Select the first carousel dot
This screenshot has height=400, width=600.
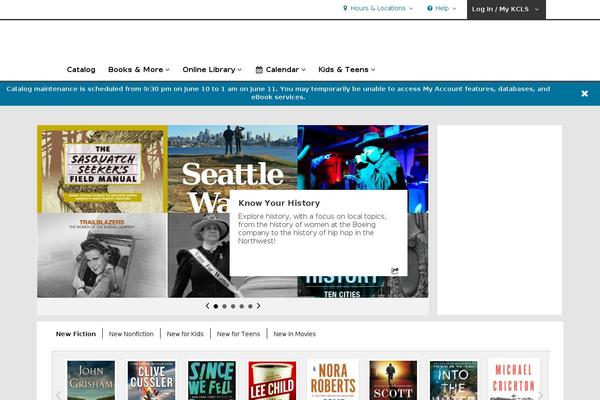click(x=216, y=306)
